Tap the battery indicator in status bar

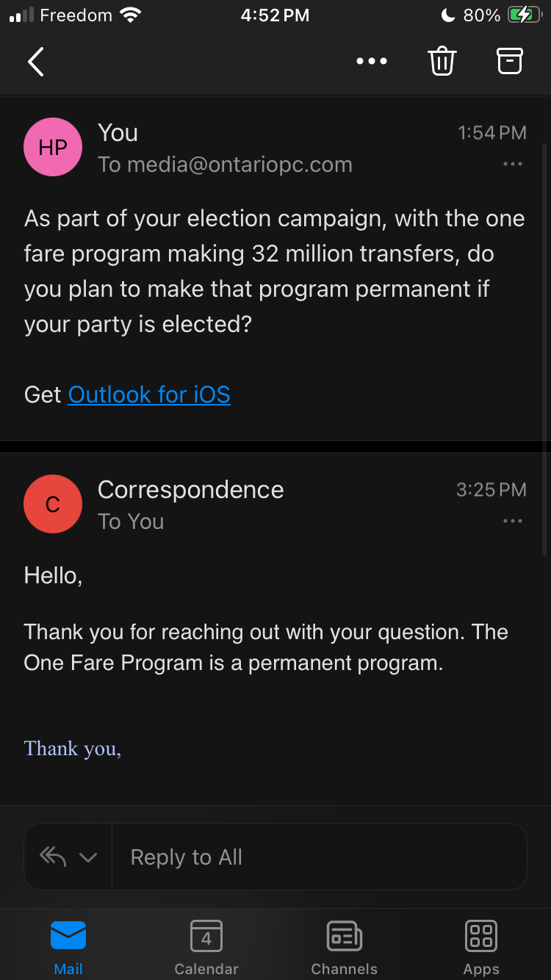[524, 15]
